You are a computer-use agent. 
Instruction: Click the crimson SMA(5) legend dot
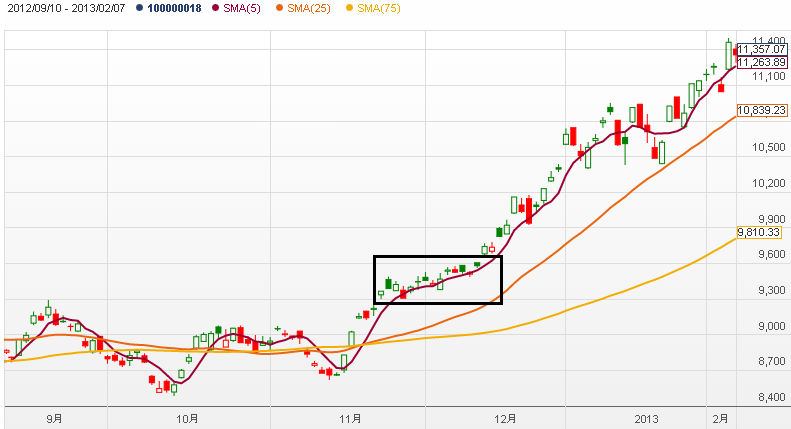point(216,8)
